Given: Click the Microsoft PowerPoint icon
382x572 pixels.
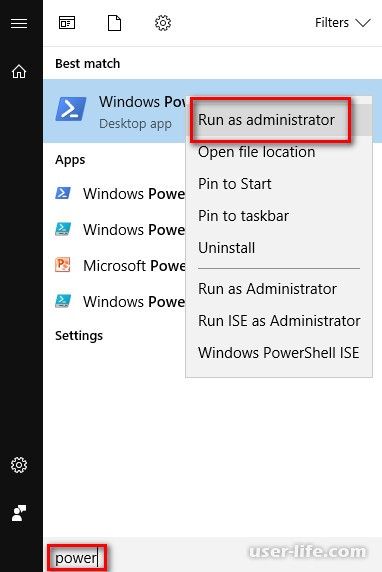Looking at the screenshot, I should click(63, 264).
